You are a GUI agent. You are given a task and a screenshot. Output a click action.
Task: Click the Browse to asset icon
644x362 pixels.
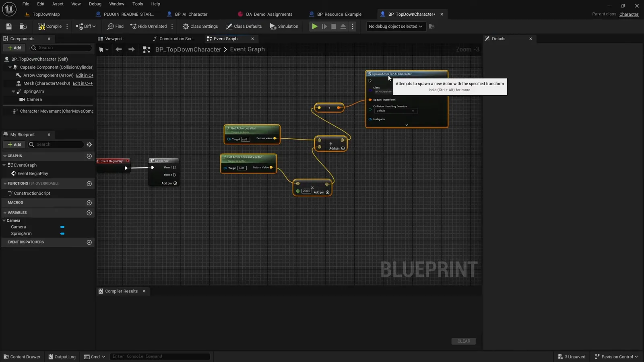pyautogui.click(x=23, y=27)
